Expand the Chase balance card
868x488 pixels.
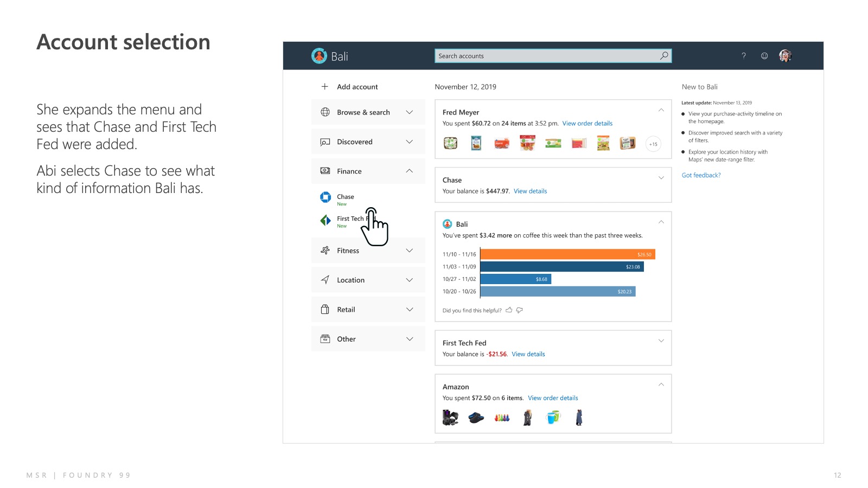[661, 178]
